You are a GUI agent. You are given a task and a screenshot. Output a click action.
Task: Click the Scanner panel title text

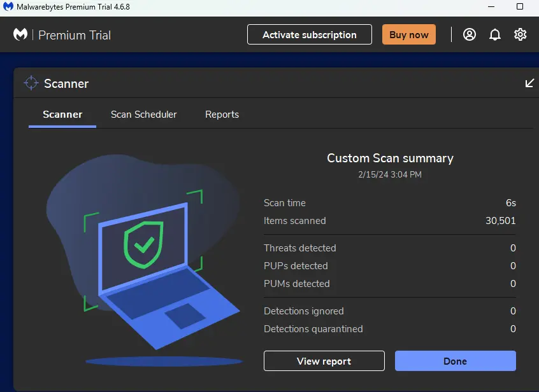66,83
